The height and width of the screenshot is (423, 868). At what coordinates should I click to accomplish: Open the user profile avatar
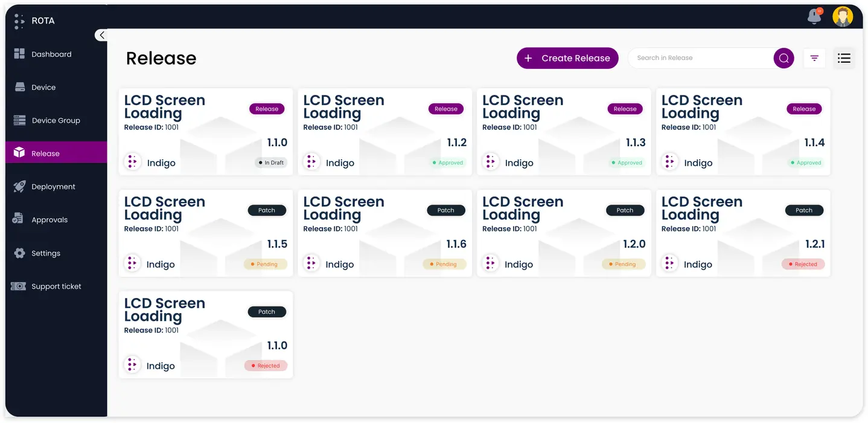tap(843, 17)
